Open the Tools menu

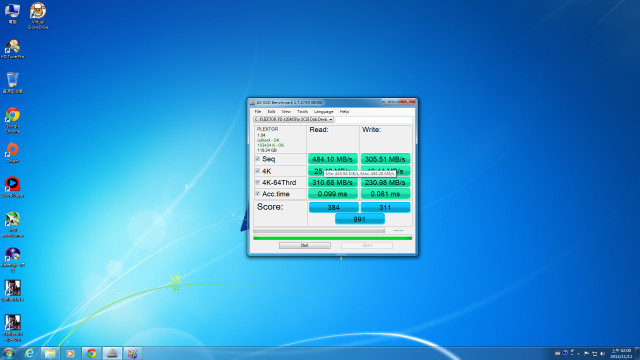302,111
